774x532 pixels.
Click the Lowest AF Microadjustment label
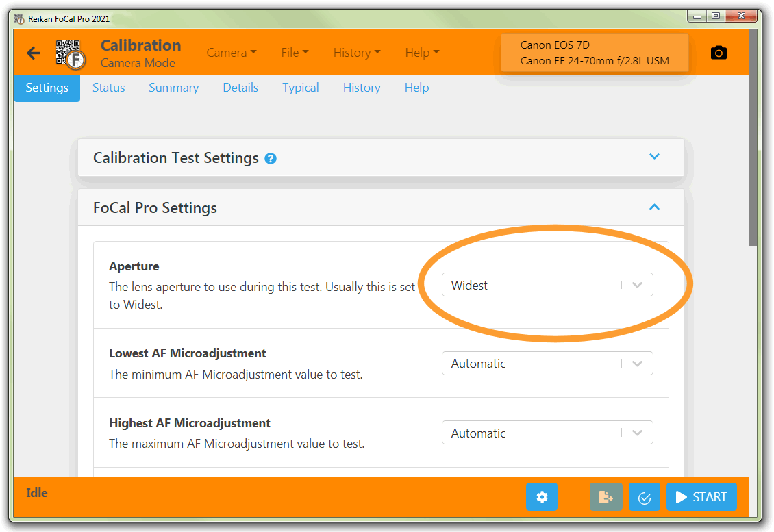coord(188,353)
